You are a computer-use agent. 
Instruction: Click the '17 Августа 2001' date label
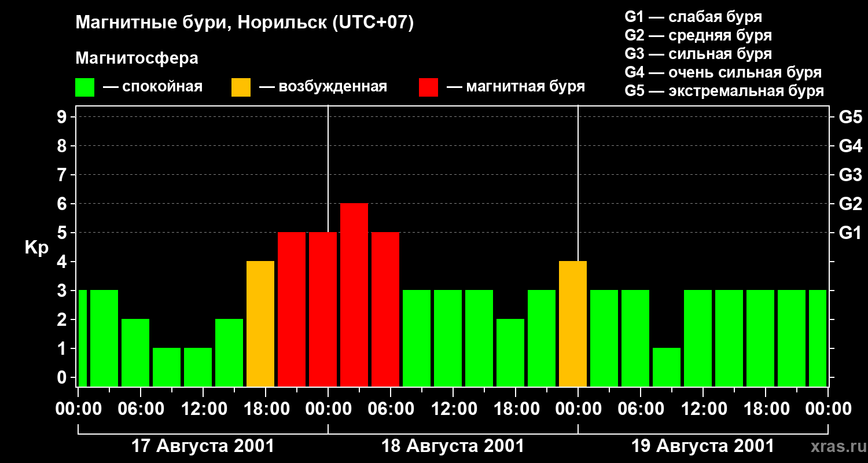click(x=203, y=446)
